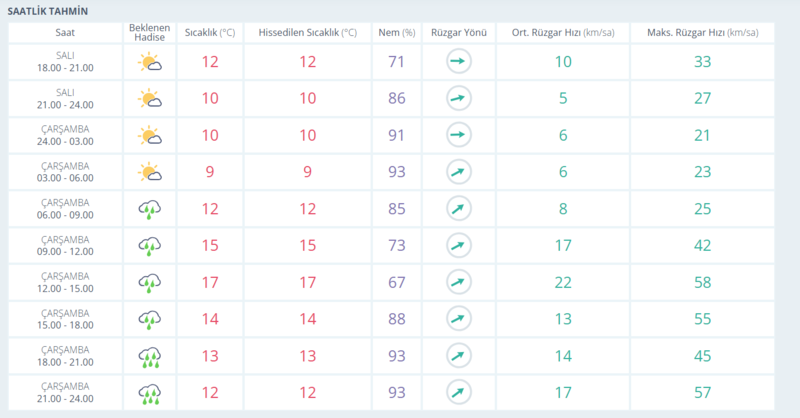Click the Sıcaklık (°C) column header
This screenshot has height=418, width=800.
209,32
